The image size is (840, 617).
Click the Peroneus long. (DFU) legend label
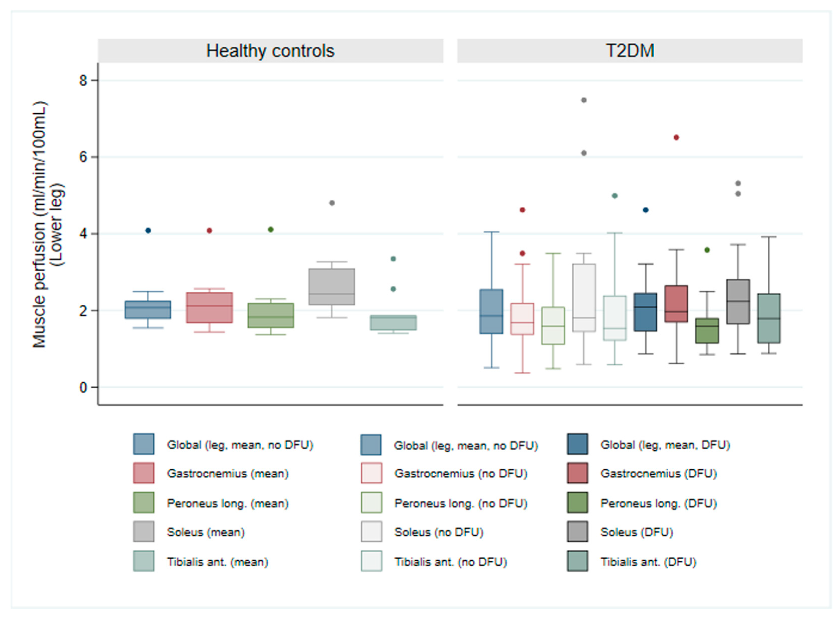658,503
